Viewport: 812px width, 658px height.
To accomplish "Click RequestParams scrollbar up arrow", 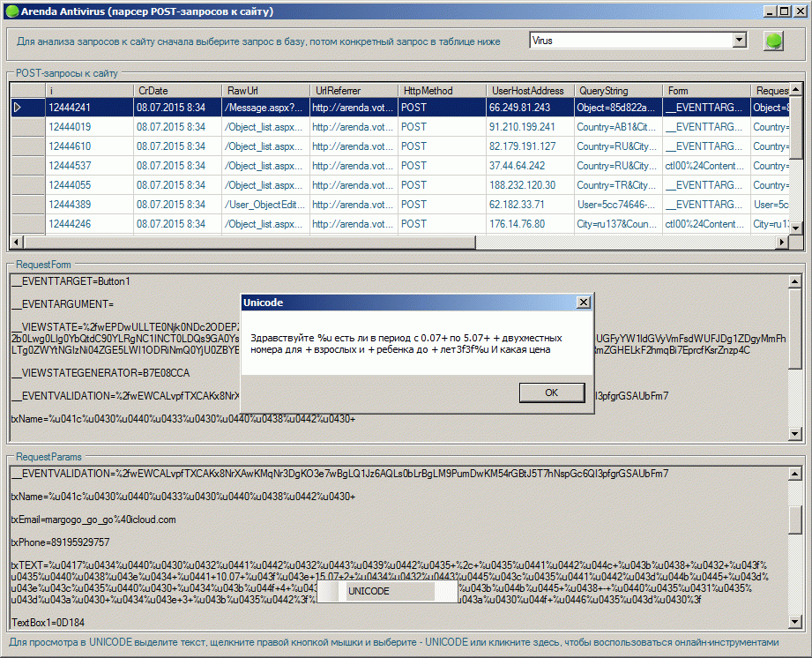I will pos(795,474).
